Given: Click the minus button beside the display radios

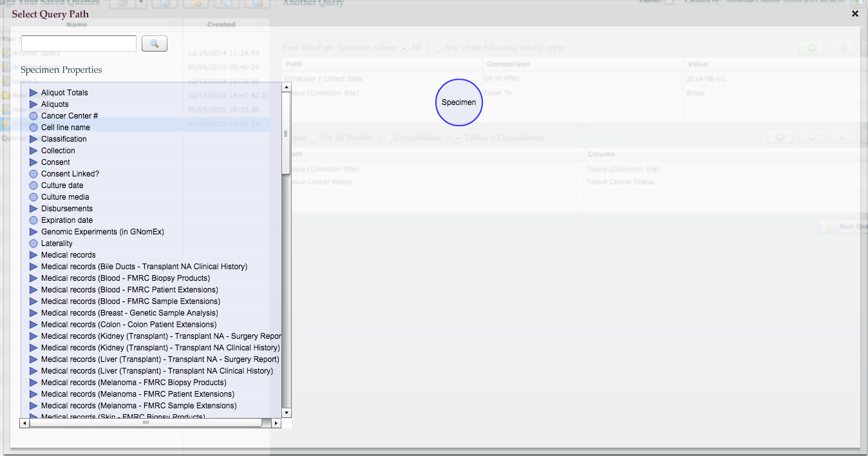Looking at the screenshot, I should pos(811,137).
